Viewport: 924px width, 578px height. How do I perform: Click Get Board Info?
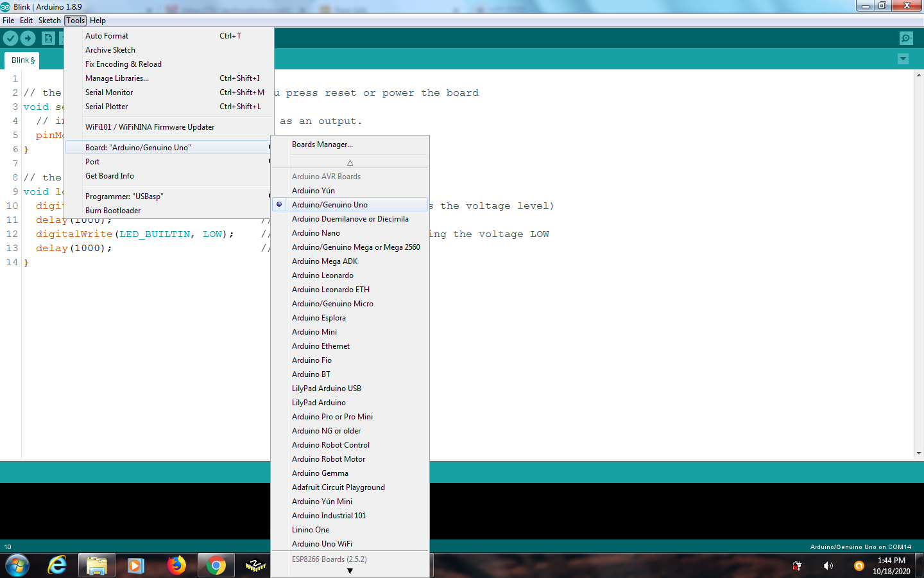(169, 176)
